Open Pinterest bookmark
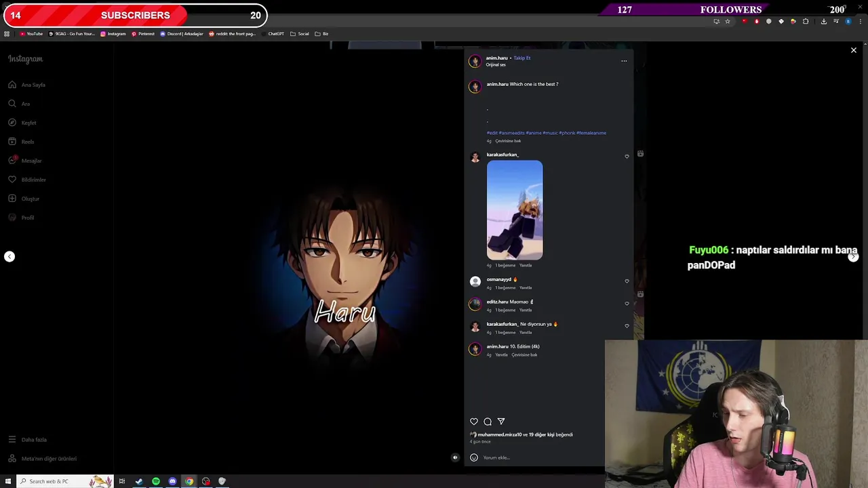 (x=142, y=34)
